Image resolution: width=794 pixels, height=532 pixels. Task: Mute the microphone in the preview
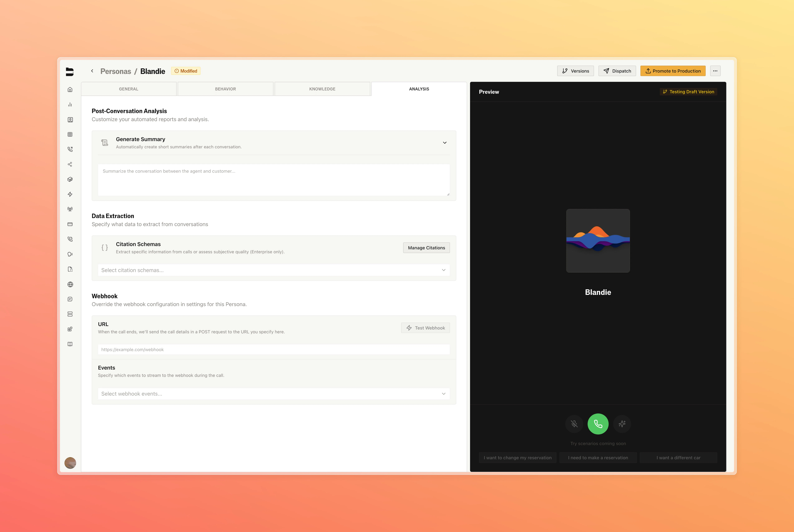pyautogui.click(x=574, y=424)
